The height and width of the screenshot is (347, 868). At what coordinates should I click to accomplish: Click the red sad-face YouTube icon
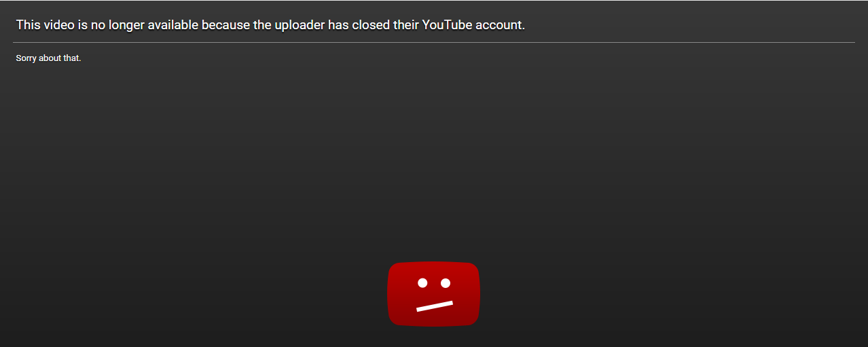tap(434, 294)
